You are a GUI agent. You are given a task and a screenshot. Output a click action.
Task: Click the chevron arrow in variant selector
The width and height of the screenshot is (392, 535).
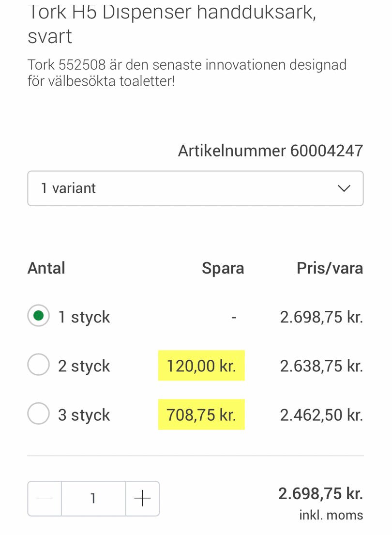click(344, 188)
